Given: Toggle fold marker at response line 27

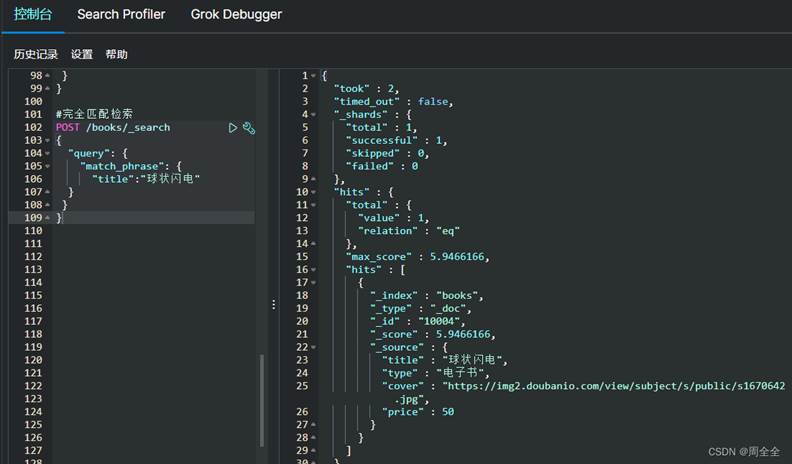Looking at the screenshot, I should [x=313, y=425].
